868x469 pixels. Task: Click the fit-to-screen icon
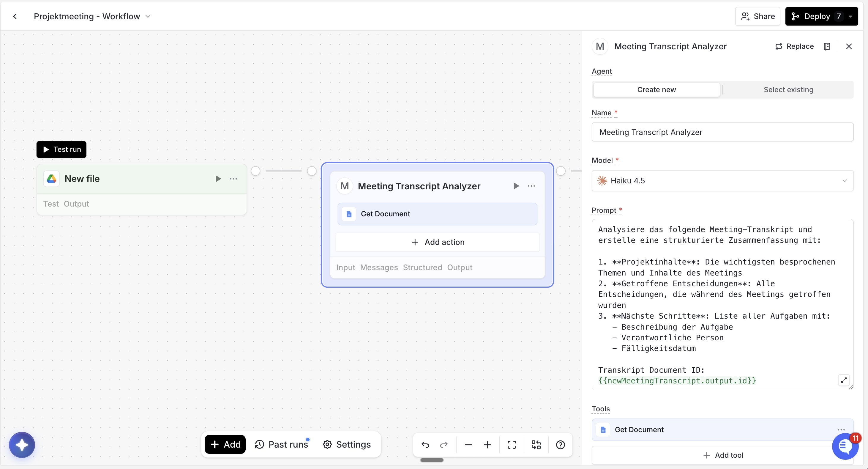point(512,445)
